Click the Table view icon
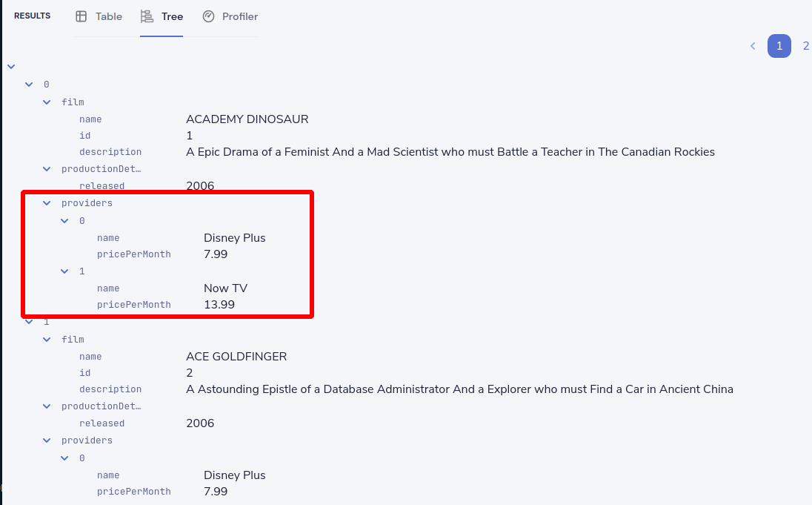Image resolution: width=812 pixels, height=505 pixels. click(x=81, y=16)
